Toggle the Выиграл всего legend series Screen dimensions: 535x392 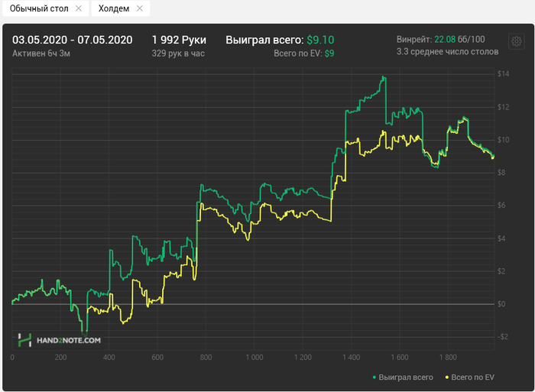[x=403, y=377]
